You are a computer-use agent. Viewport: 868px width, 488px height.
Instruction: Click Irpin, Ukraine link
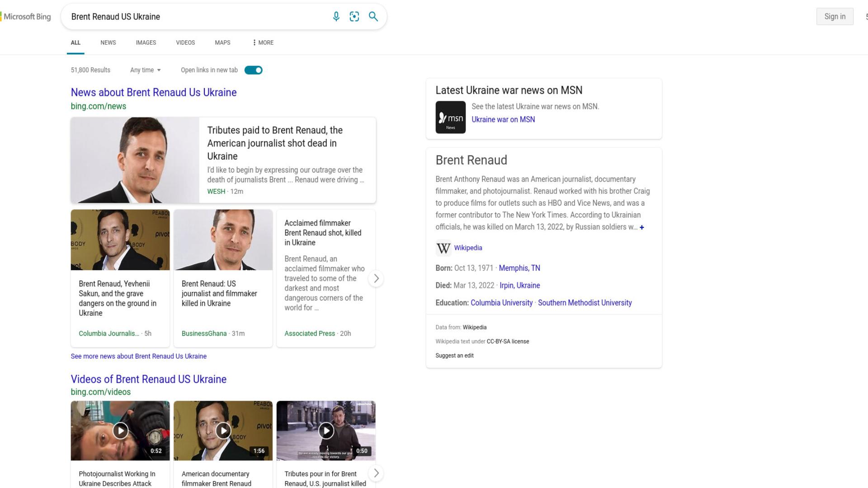pos(519,285)
